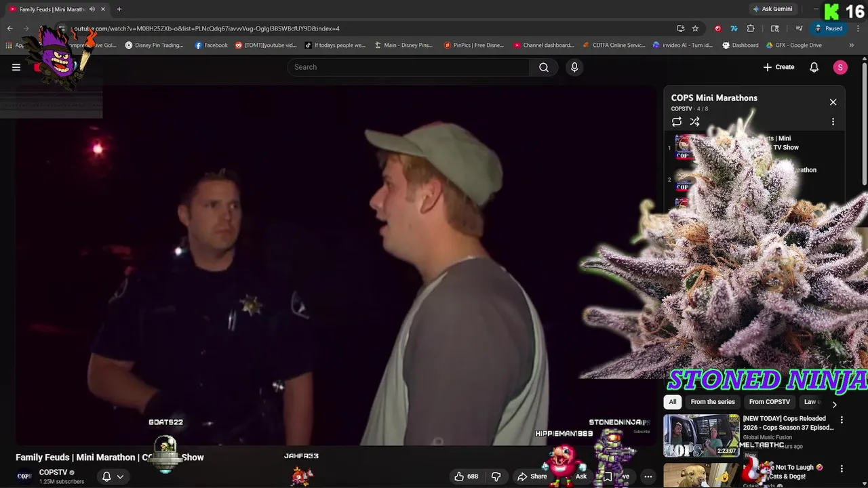Select the From COPSTV chip

[770, 402]
